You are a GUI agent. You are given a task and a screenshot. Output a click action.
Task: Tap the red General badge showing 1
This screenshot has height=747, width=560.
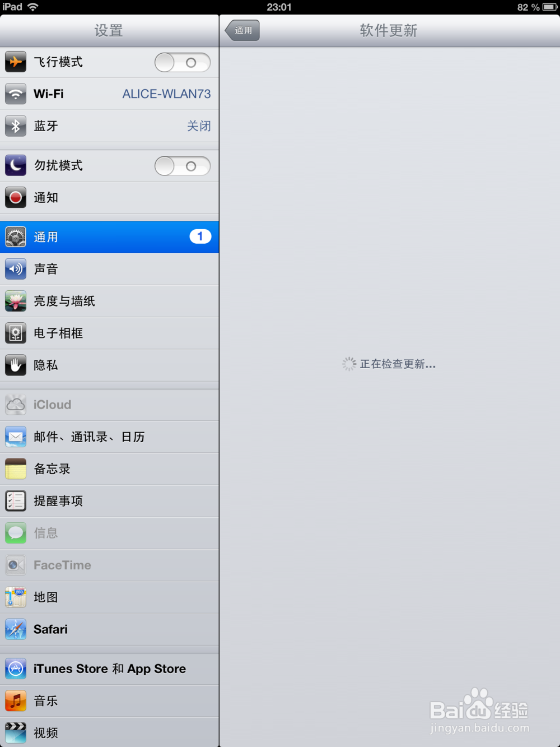pos(200,236)
